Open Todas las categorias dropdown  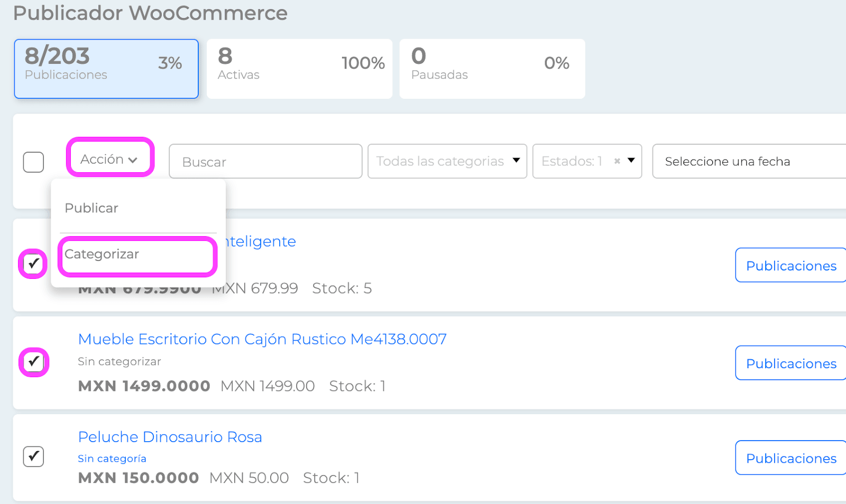(447, 161)
